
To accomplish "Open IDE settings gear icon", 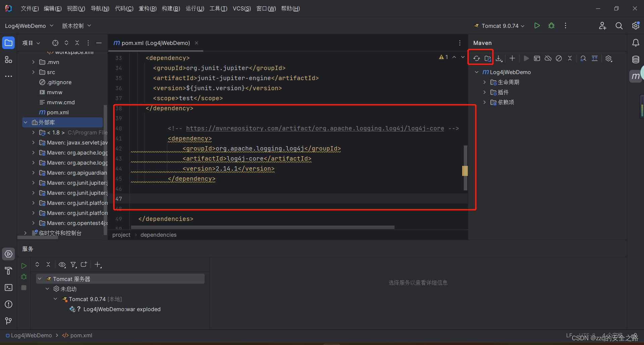I will click(636, 25).
